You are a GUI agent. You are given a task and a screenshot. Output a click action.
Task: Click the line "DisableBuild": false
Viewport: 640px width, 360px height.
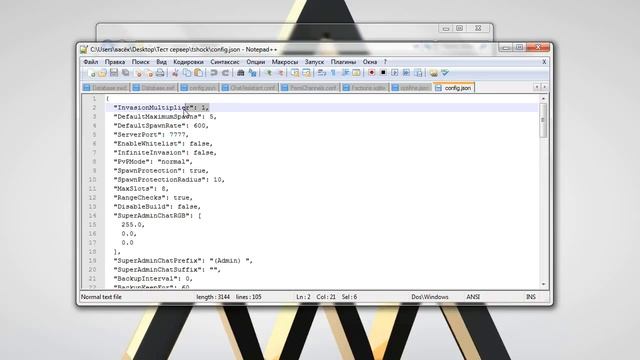coord(157,207)
